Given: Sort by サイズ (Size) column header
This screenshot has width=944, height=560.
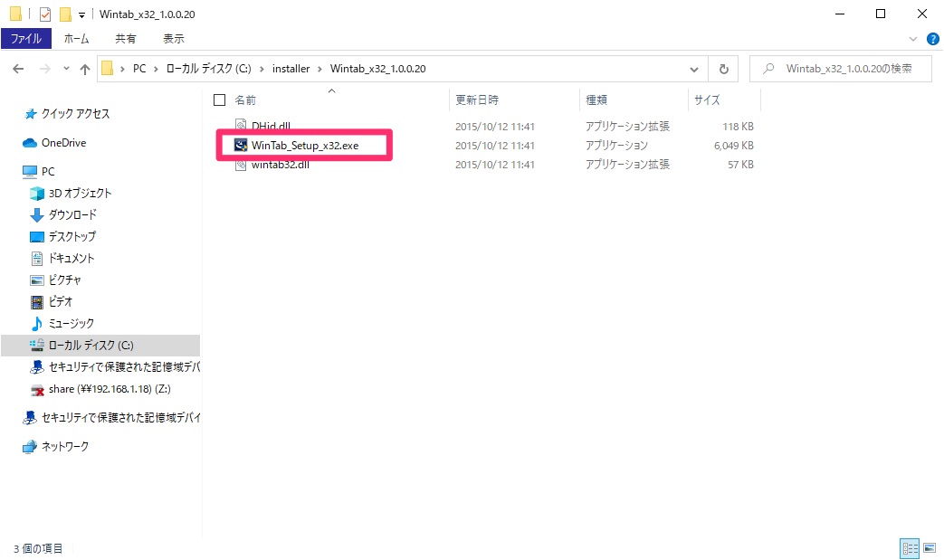Looking at the screenshot, I should pos(707,100).
